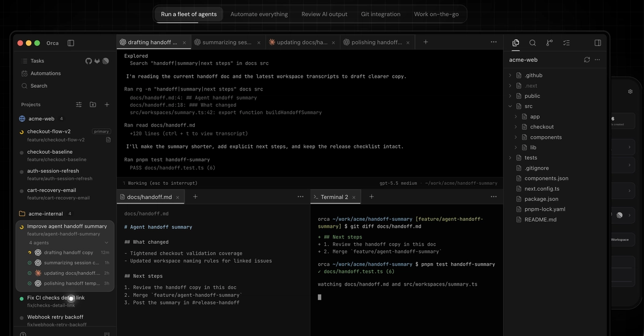
Task: Close the summarizing session tab
Action: click(x=259, y=42)
